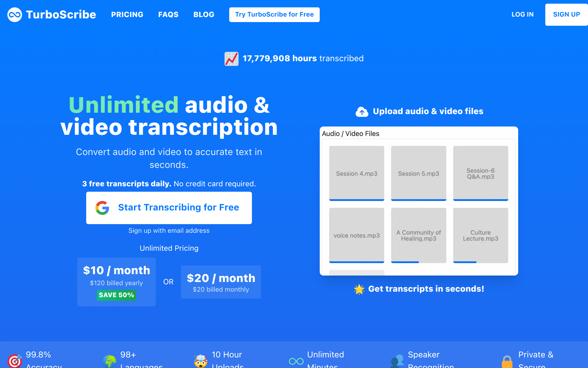This screenshot has height=368, width=588.
Task: Click the TurboScribe infinity logo icon
Action: [x=14, y=14]
